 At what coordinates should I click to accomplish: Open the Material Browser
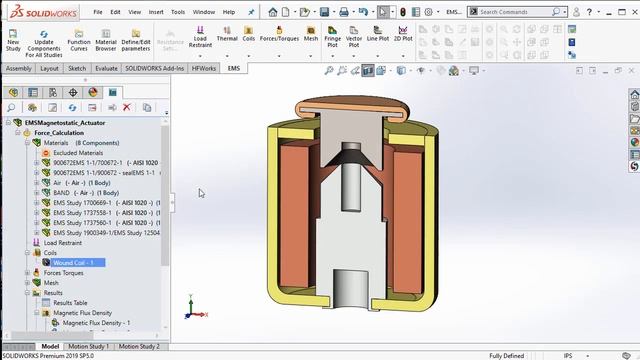[x=106, y=40]
